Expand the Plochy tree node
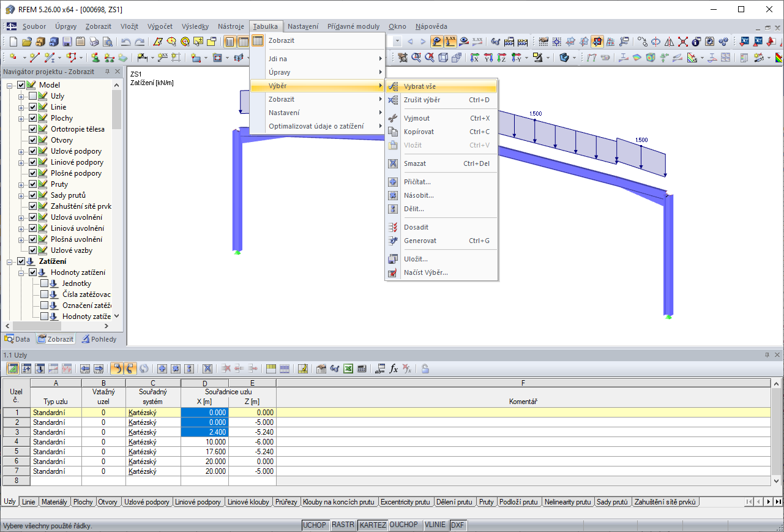 tap(21, 118)
